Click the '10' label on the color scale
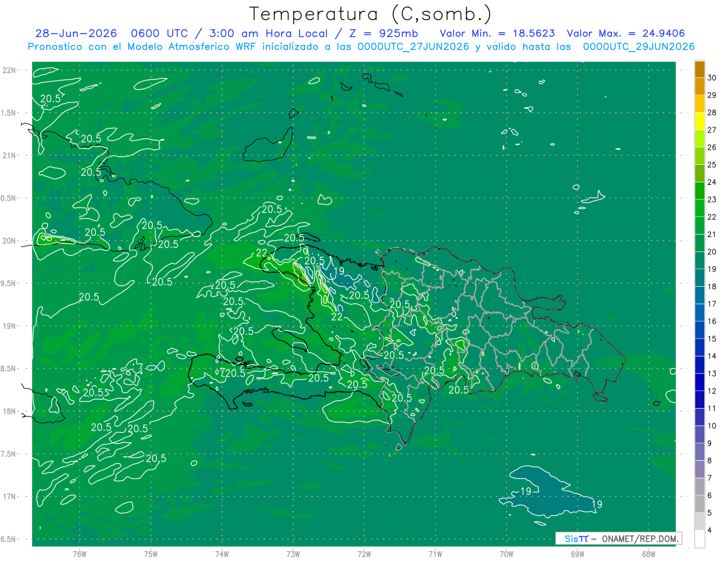Screen dimensions: 728x562 click(712, 426)
